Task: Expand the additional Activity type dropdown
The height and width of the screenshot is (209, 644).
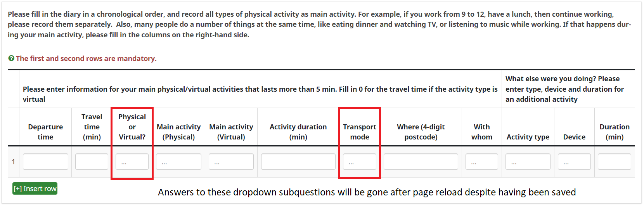Action: (x=528, y=162)
